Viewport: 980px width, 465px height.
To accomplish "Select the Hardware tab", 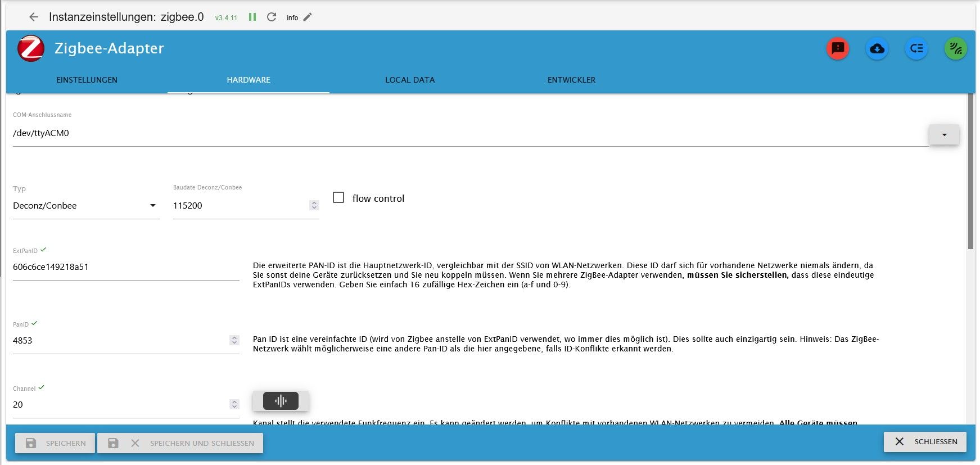I will click(x=249, y=80).
